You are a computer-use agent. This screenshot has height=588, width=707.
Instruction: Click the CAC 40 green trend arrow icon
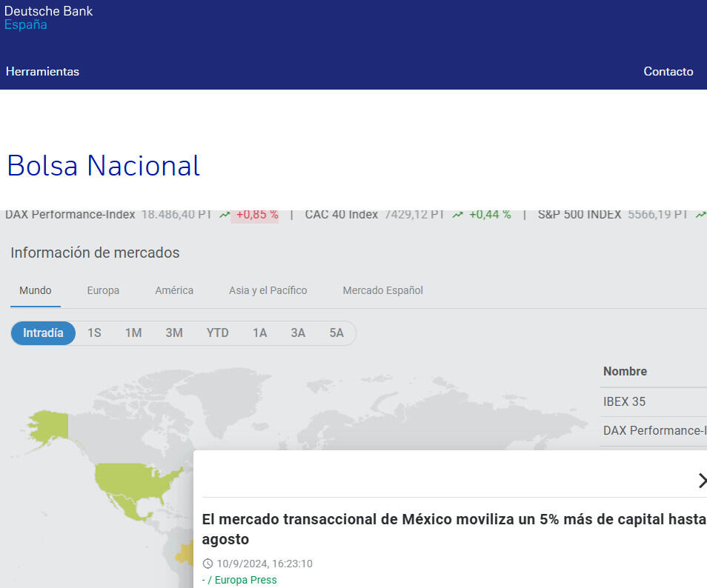(457, 215)
